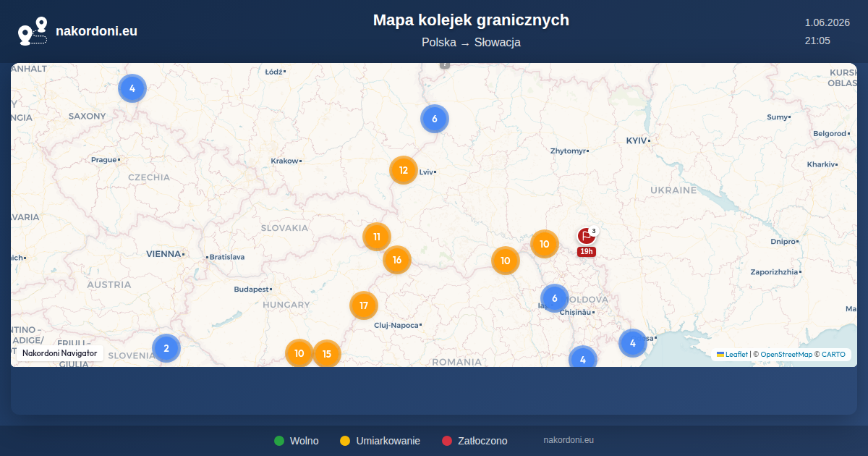Click the Zhytomyr city label
Viewport: 868px width, 456px height.
[568, 151]
